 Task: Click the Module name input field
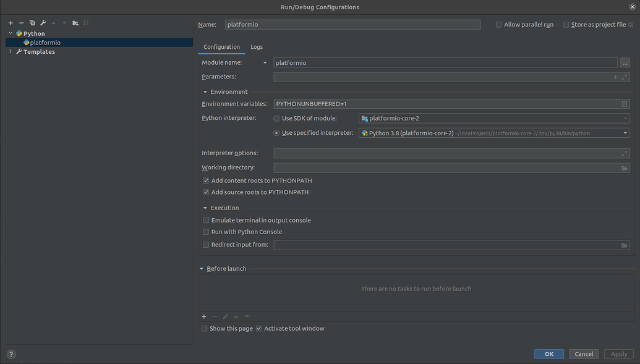(445, 63)
